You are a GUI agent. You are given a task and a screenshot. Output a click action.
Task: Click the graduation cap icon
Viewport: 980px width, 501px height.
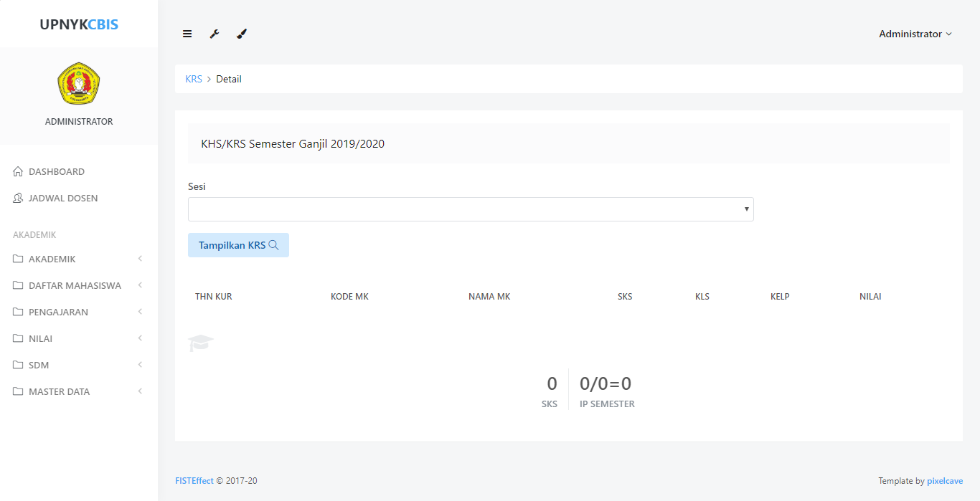pos(201,343)
